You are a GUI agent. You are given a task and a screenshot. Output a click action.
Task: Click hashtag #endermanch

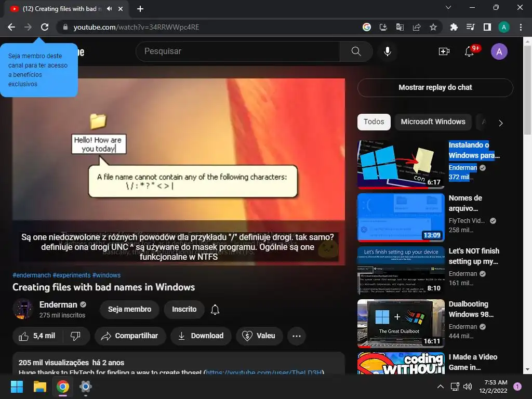[x=32, y=275]
